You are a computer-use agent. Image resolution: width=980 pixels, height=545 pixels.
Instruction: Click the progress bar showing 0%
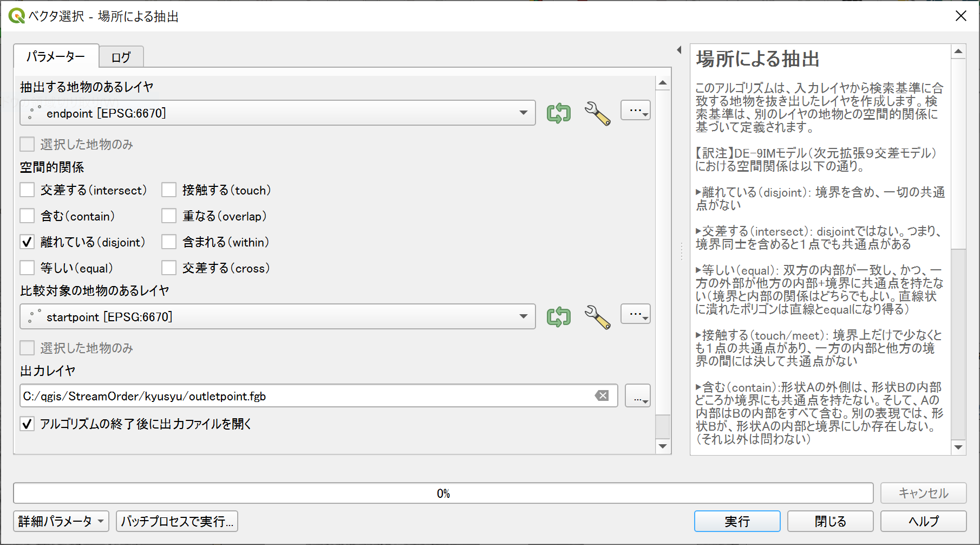[443, 493]
